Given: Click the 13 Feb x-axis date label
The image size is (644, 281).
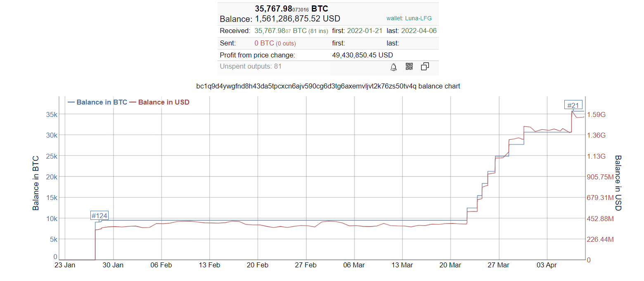Looking at the screenshot, I should (x=209, y=265).
